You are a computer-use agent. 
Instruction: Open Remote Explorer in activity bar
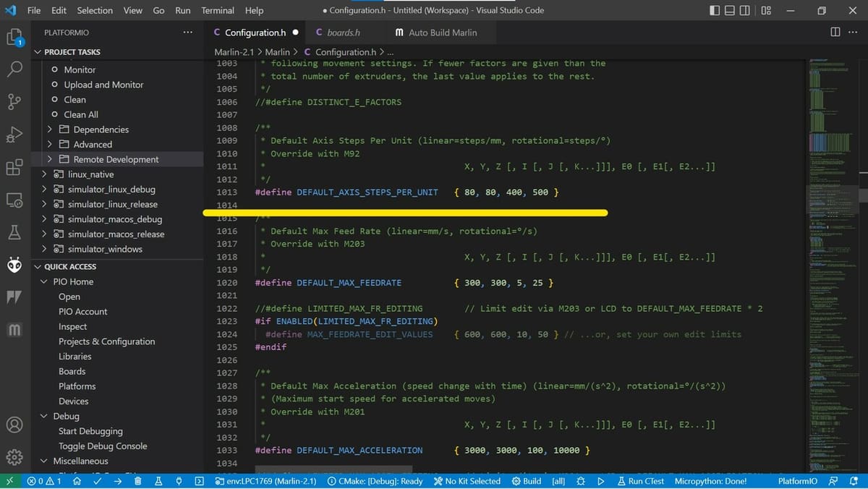click(14, 200)
